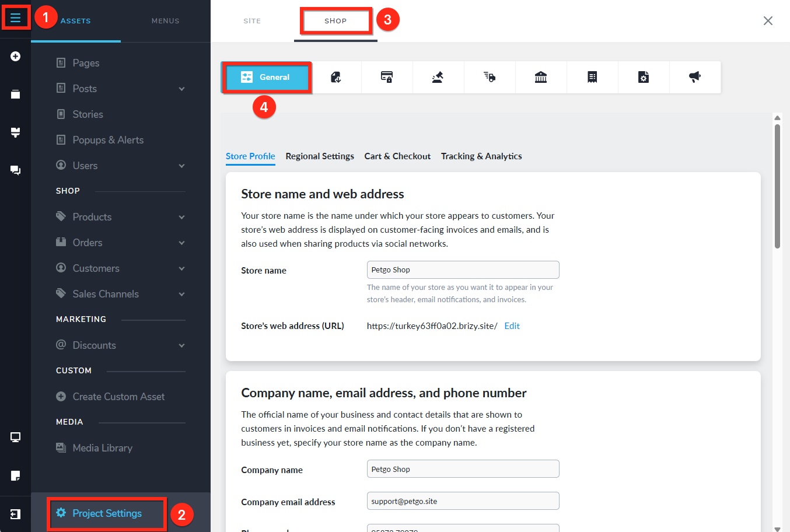Click the Company name input field

tap(463, 469)
